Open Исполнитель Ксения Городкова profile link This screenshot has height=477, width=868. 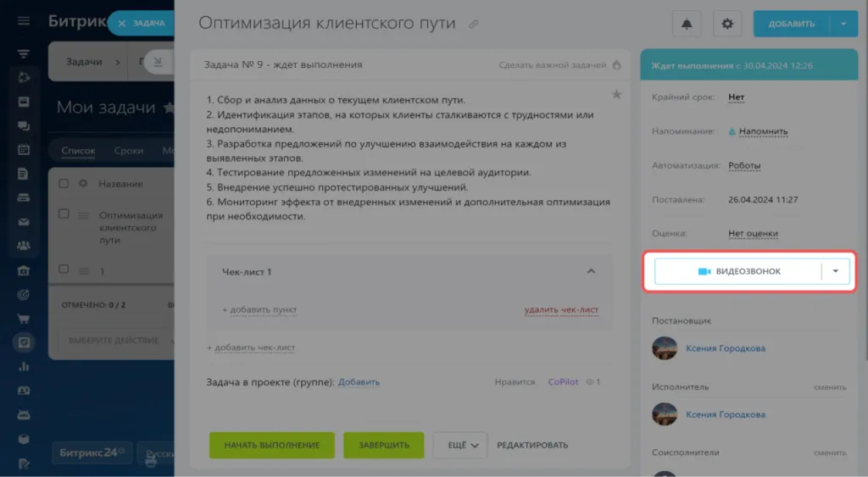point(726,414)
